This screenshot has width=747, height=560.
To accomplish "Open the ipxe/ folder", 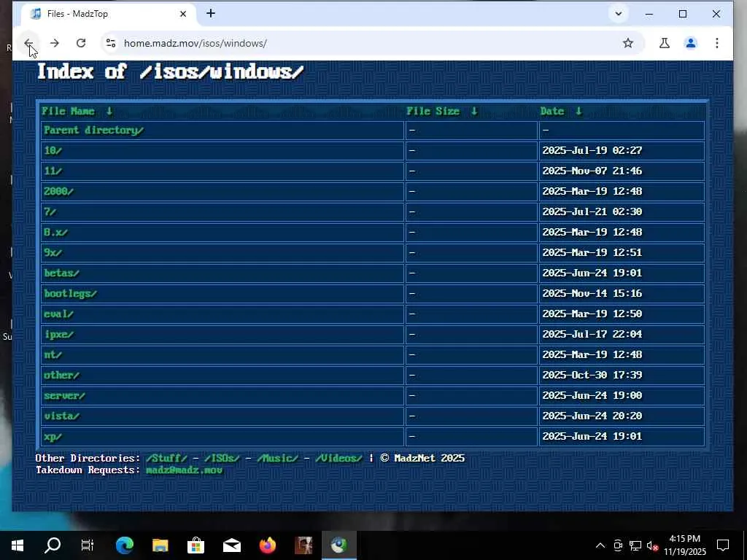I will (x=58, y=335).
